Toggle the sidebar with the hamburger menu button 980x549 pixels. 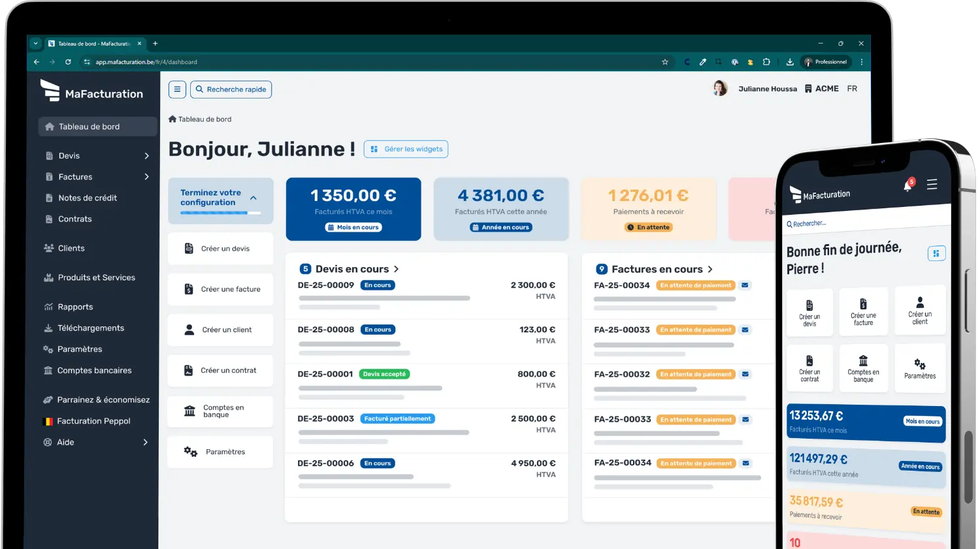[177, 89]
